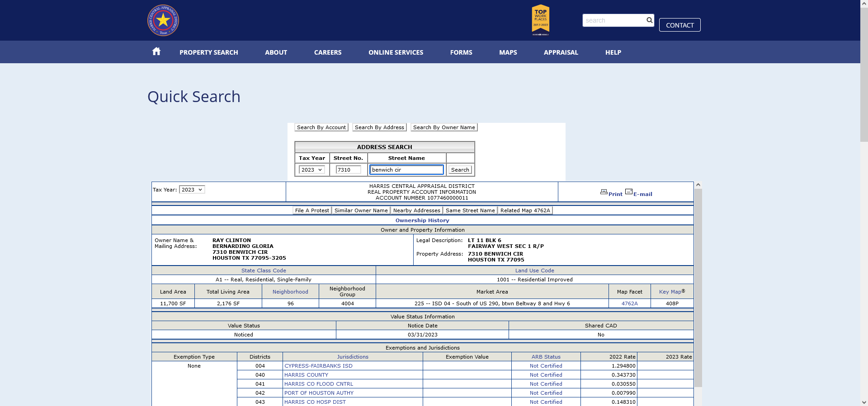Open the MAPS menu
Screen dimensions: 868x406
point(508,52)
